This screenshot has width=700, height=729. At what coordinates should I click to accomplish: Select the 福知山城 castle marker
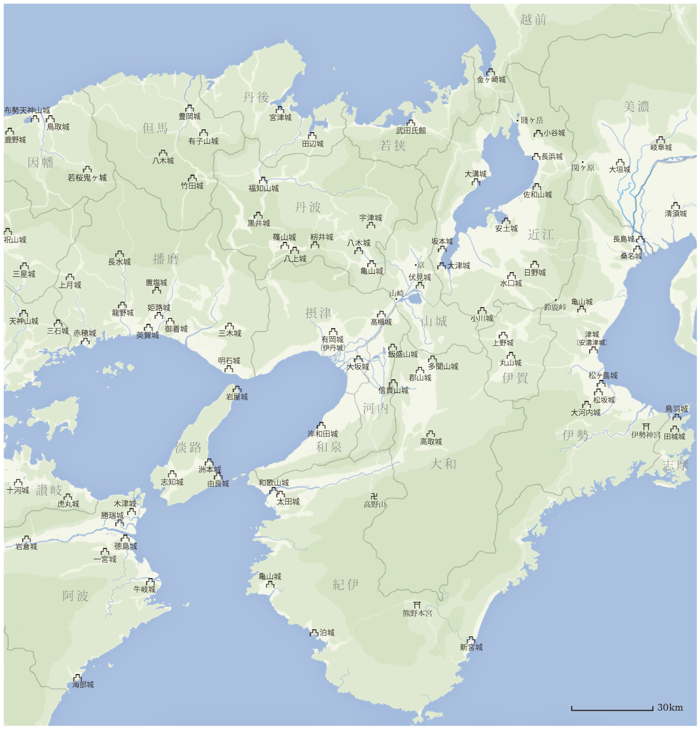(x=263, y=180)
